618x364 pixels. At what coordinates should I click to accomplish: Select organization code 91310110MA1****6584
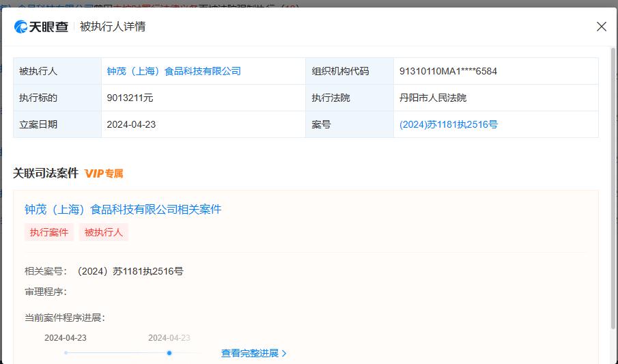[448, 72]
